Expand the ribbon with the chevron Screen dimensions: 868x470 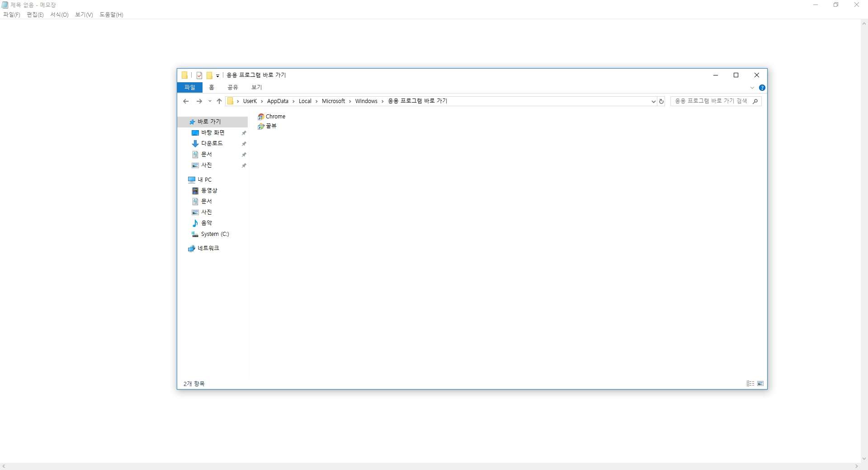pos(752,88)
